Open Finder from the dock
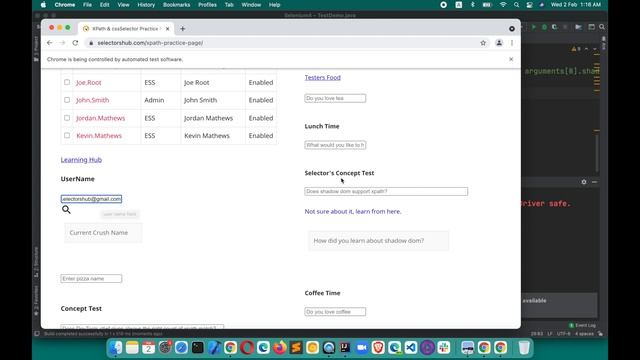The height and width of the screenshot is (360, 640). [116, 347]
